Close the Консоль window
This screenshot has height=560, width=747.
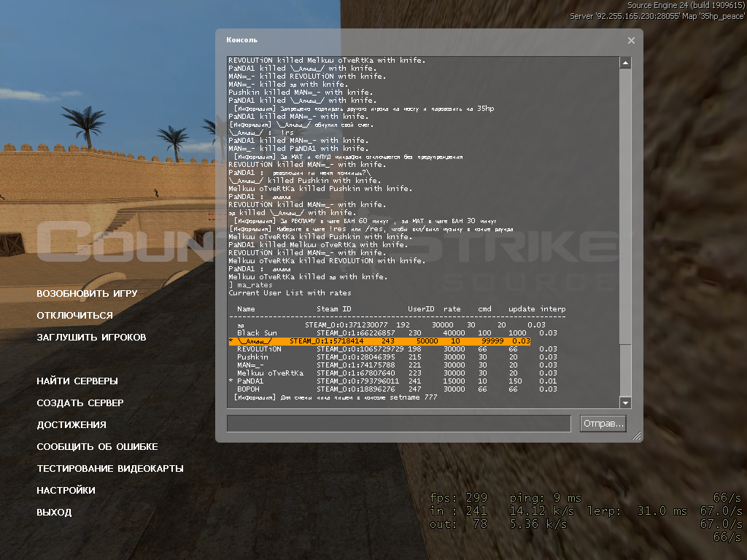[631, 41]
